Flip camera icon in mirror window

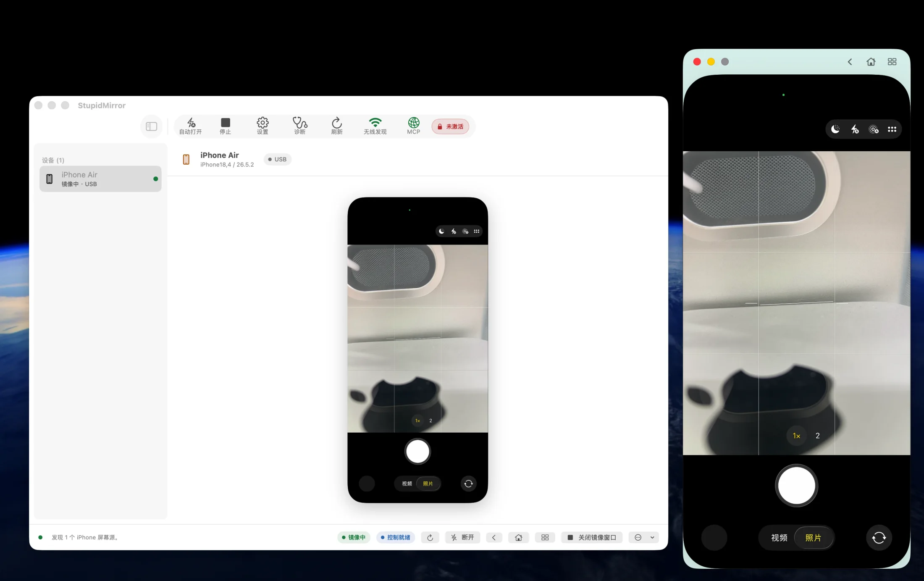pos(879,538)
